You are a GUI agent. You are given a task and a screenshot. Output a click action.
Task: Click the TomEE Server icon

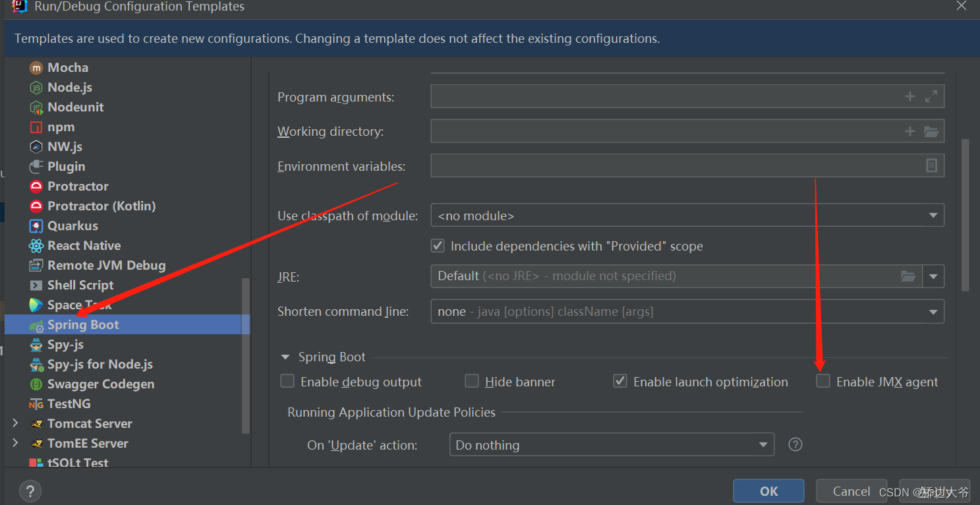[36, 443]
